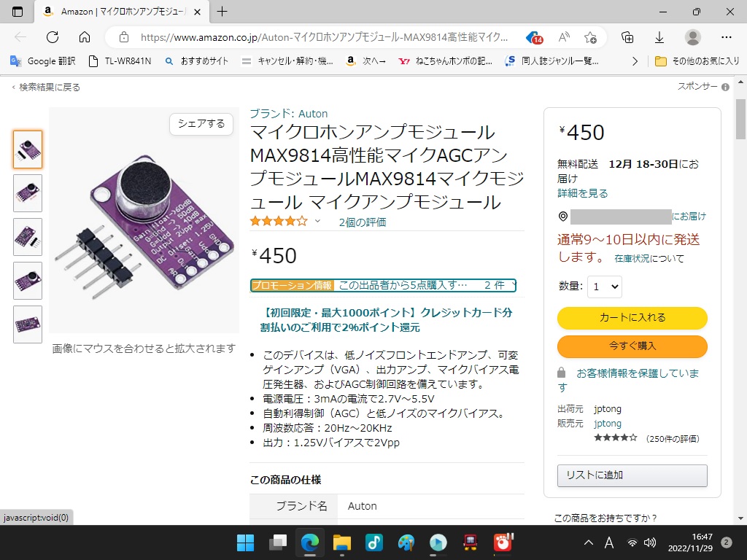This screenshot has height=560, width=747.
Task: Open the クレジットカード分割払い points promotion link
Action: coord(387,320)
